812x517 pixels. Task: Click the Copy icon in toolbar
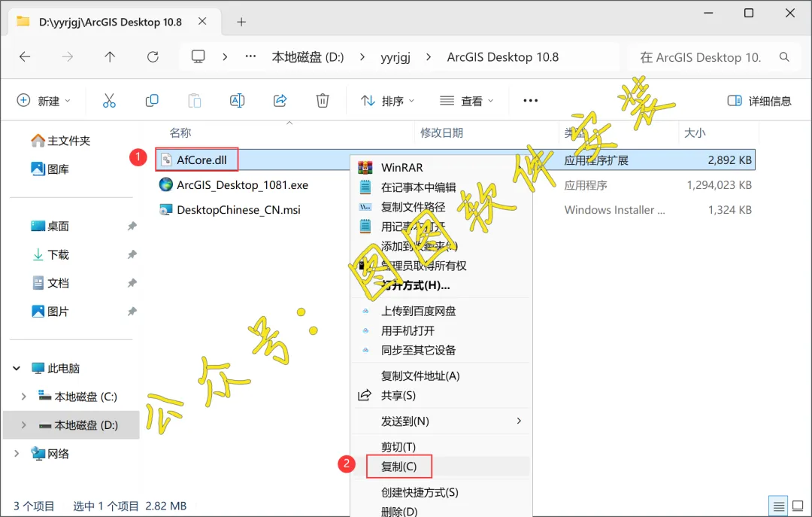(x=152, y=101)
